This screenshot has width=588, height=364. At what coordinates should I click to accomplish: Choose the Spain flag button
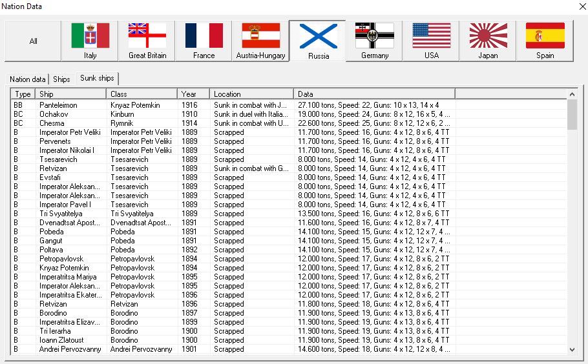[x=545, y=41]
